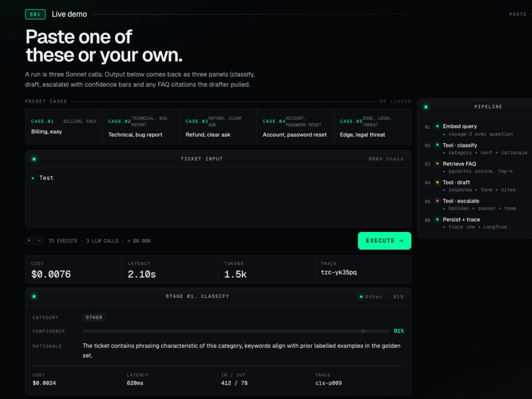Click the tokens value 1.5k

point(235,274)
